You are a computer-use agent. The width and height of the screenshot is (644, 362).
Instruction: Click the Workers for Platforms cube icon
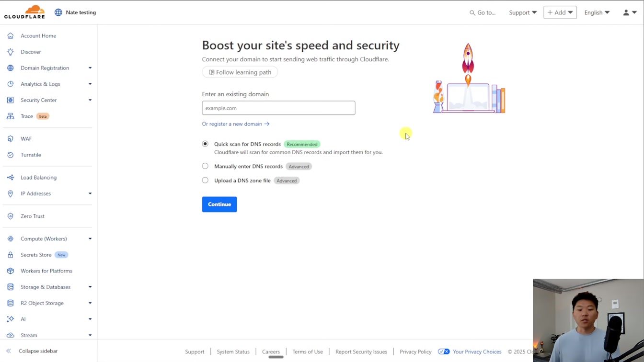(x=10, y=271)
